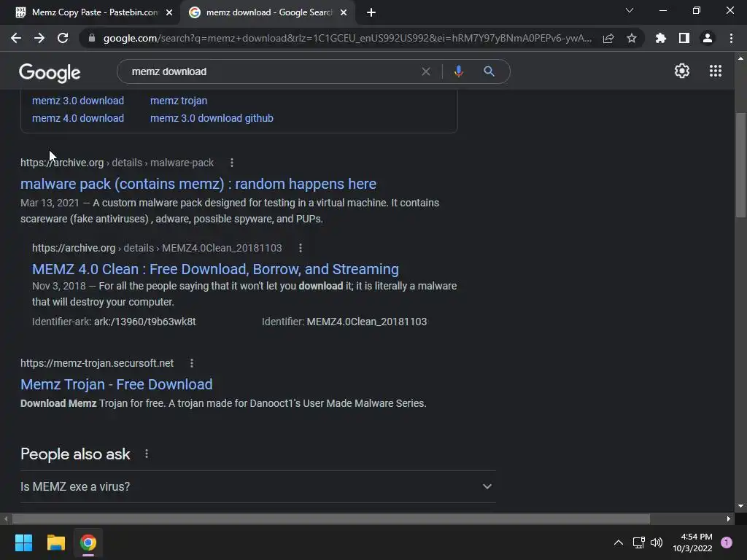Click the scroll down arrow
Viewport: 747px width, 560px height.
pos(740,506)
